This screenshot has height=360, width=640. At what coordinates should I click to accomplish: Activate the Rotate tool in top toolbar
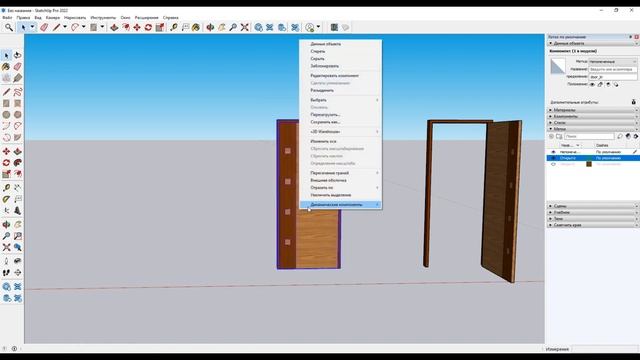[148, 27]
